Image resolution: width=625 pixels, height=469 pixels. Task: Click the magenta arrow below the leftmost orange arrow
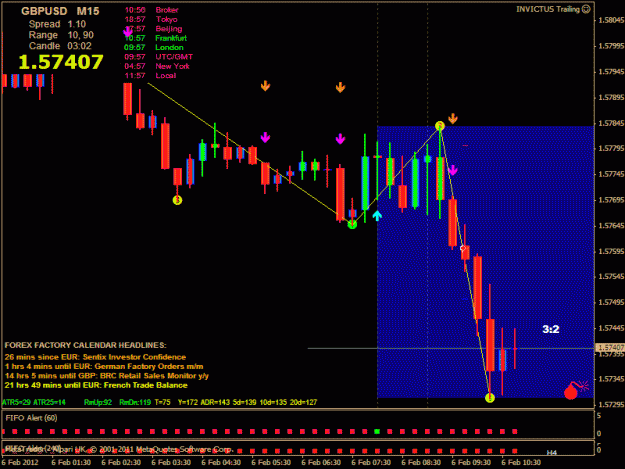(x=265, y=137)
